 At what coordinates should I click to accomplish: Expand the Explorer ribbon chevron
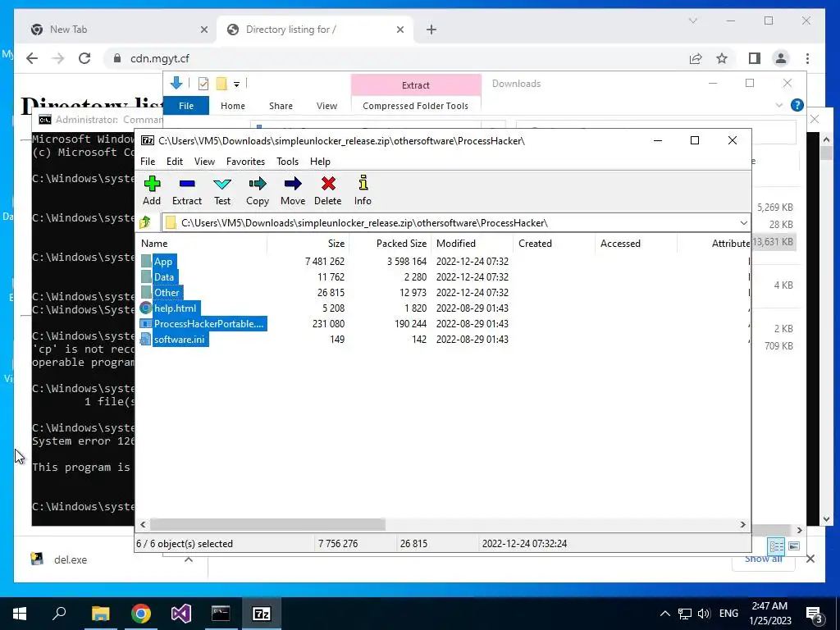779,106
